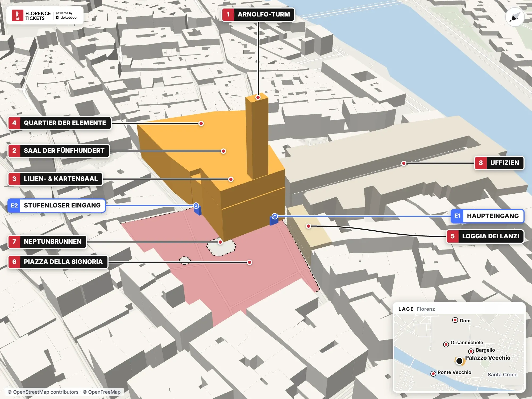The width and height of the screenshot is (532, 399).
Task: Click the Florence Tickets statue logo icon
Action: tap(18, 15)
